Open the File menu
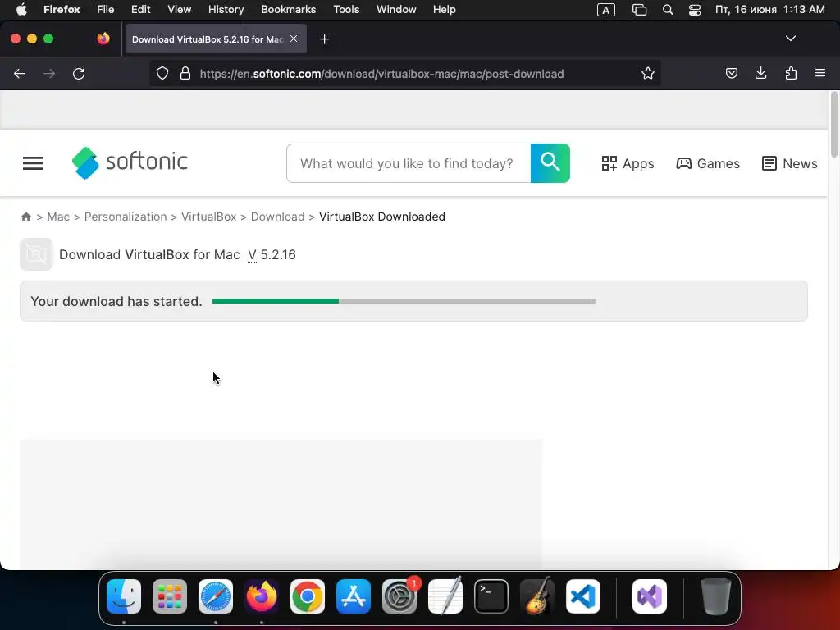Image resolution: width=840 pixels, height=630 pixels. [106, 9]
